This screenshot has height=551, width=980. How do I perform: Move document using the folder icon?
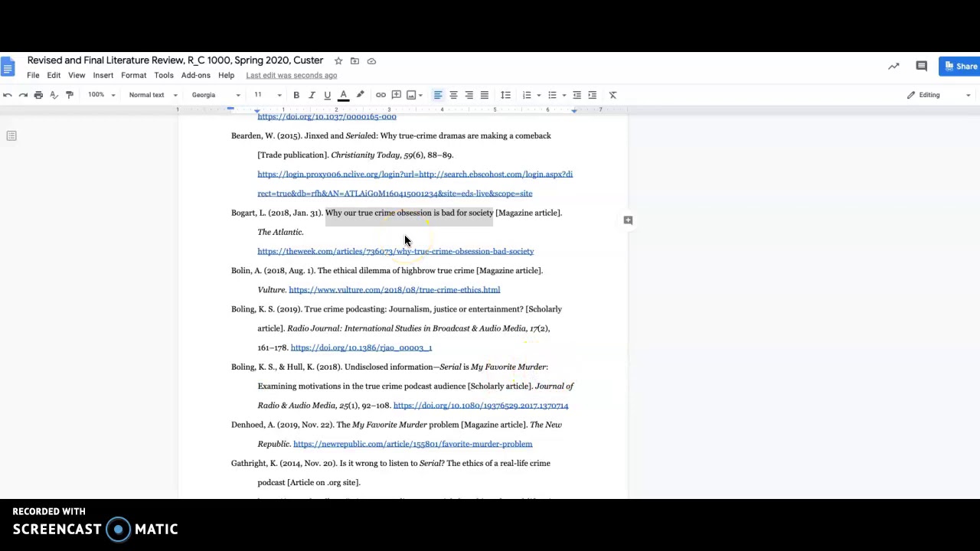pyautogui.click(x=354, y=60)
